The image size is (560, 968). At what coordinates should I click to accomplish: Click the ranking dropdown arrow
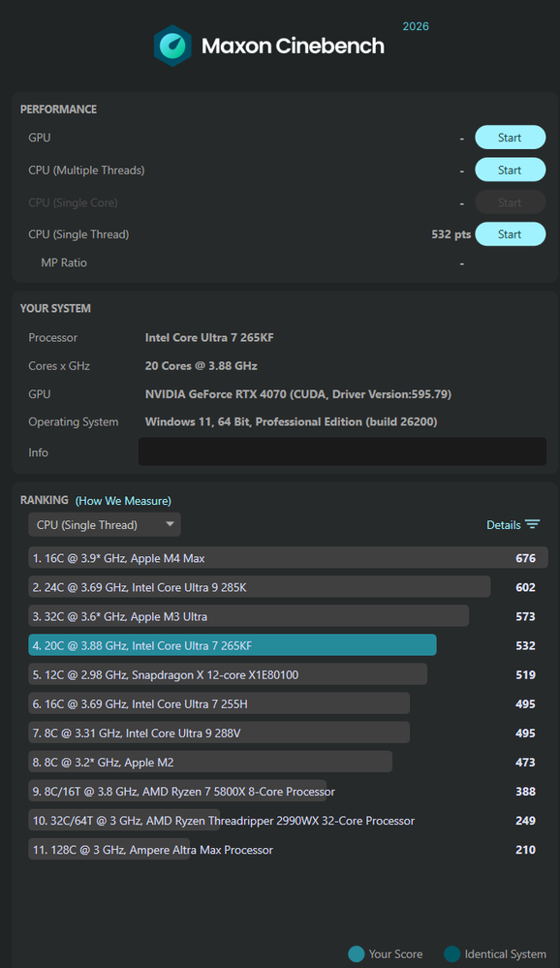coord(170,524)
